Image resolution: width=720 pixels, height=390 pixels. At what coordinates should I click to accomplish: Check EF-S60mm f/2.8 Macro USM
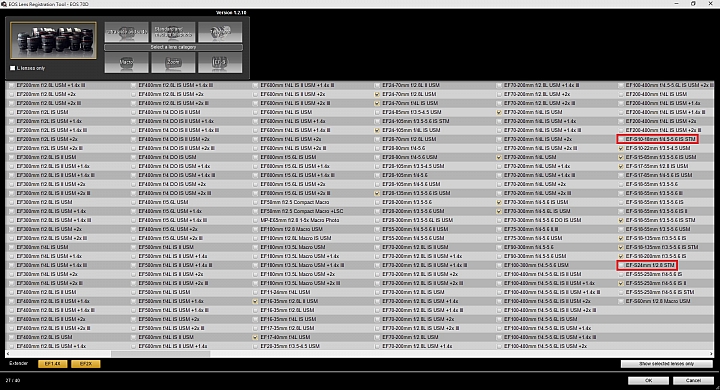pos(621,301)
